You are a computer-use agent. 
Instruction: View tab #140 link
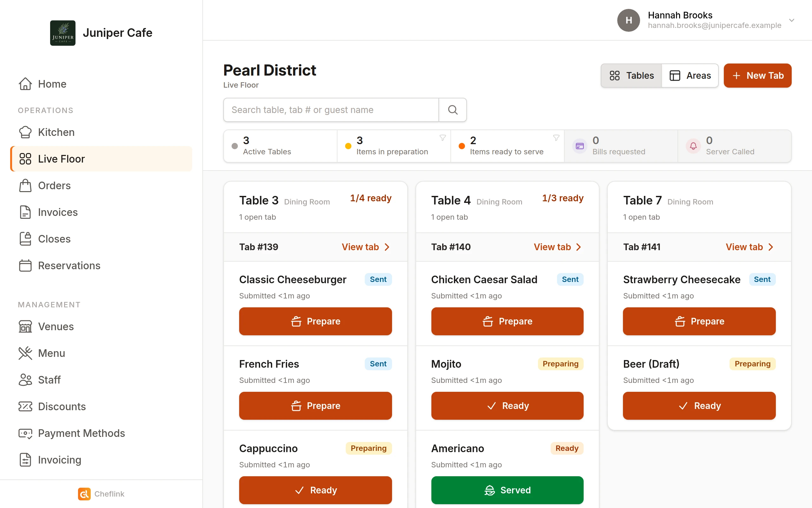point(558,247)
